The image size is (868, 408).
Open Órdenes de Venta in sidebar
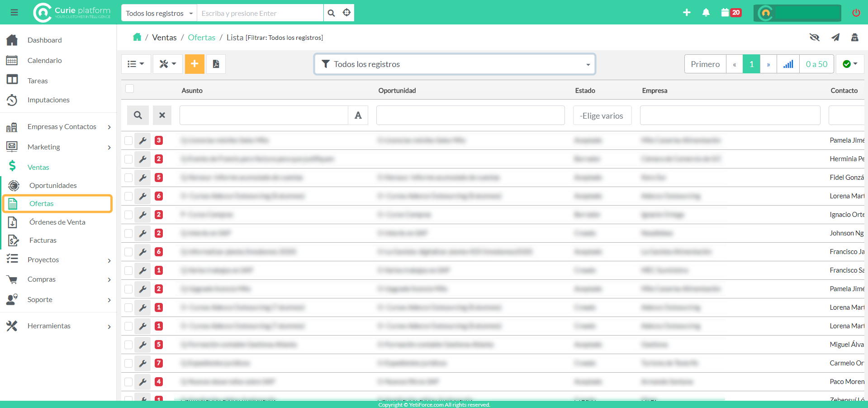point(57,222)
